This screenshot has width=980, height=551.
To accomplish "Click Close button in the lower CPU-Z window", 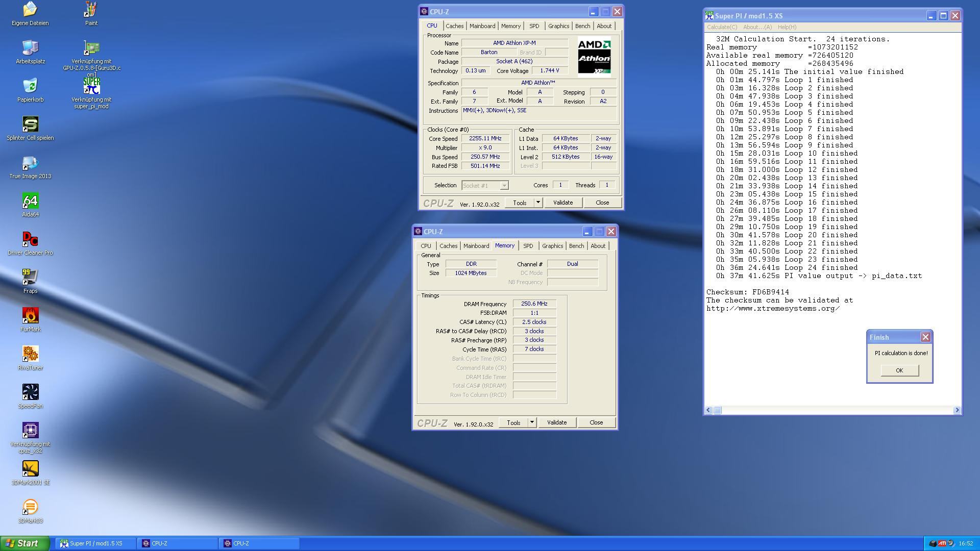I will point(596,422).
